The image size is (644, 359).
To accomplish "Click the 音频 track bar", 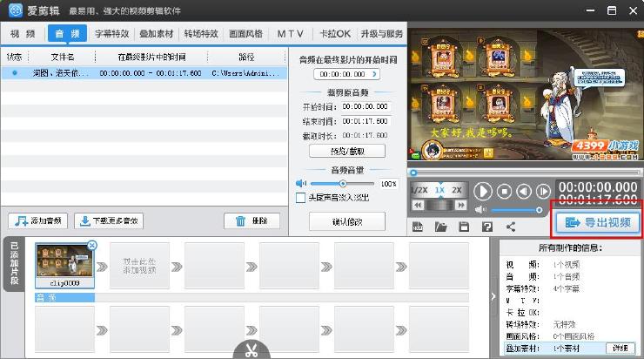I will click(x=252, y=297).
